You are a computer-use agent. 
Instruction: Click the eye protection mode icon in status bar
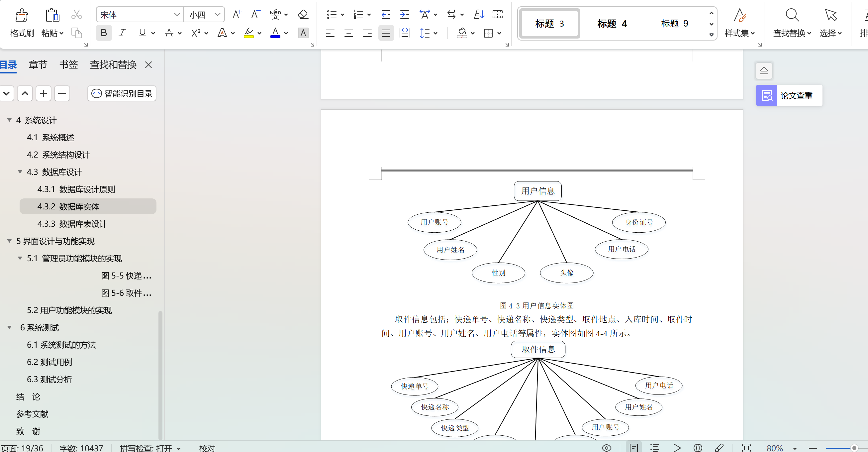[x=606, y=448]
